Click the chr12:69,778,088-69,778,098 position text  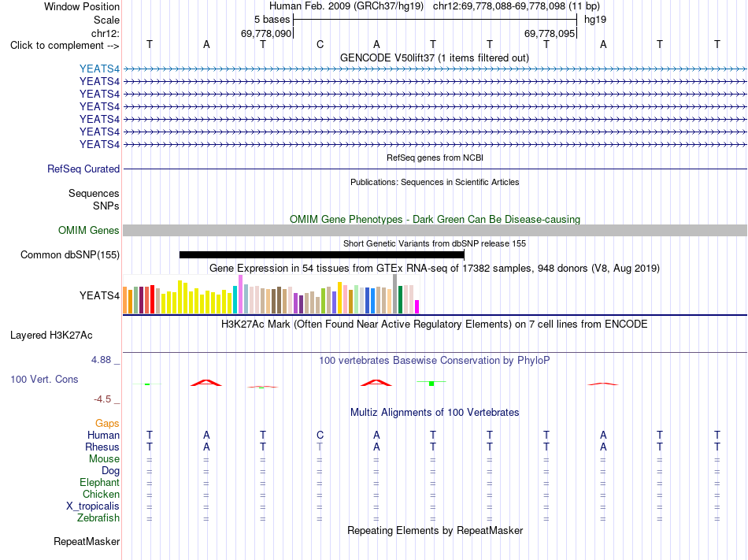pyautogui.click(x=499, y=6)
